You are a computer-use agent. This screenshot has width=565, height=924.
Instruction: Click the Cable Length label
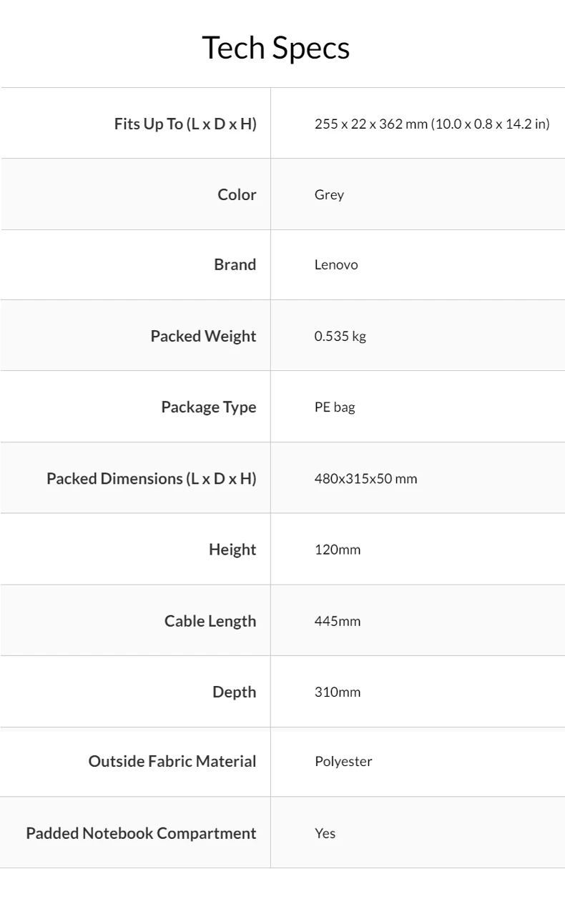[210, 621]
